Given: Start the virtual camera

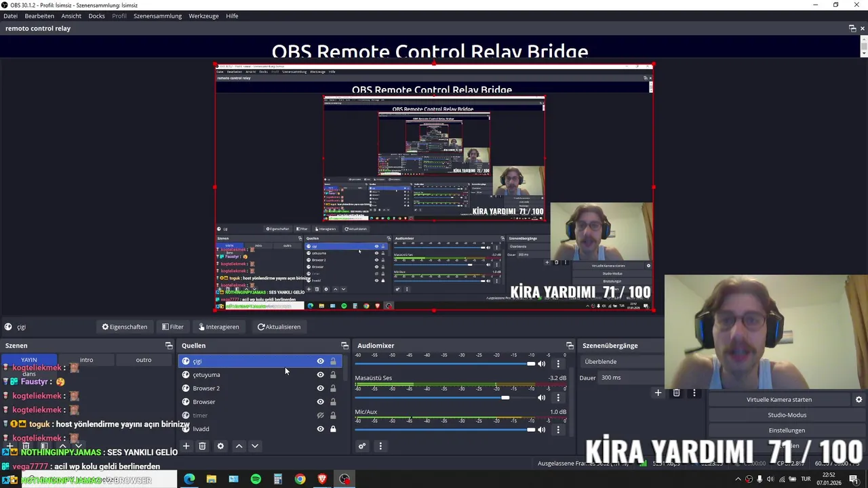Looking at the screenshot, I should tap(778, 400).
